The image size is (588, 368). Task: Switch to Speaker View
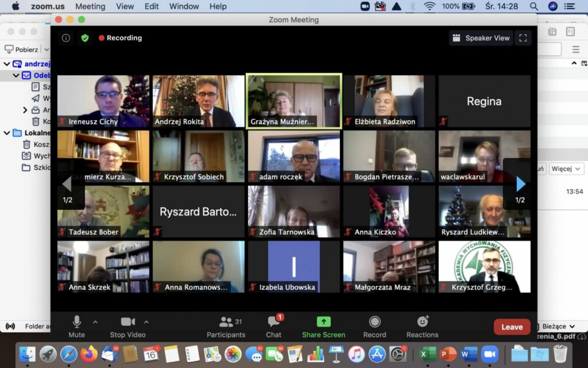[x=481, y=38]
